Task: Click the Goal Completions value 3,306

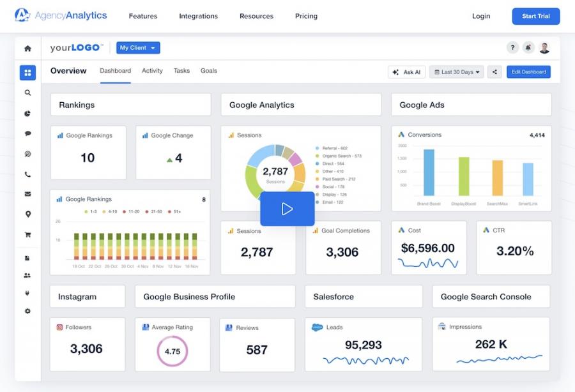Action: click(x=342, y=252)
